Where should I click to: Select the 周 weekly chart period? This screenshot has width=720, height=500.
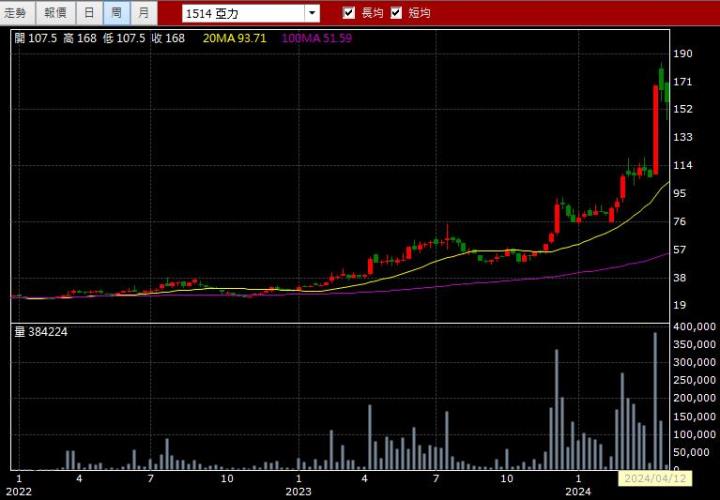pyautogui.click(x=117, y=13)
